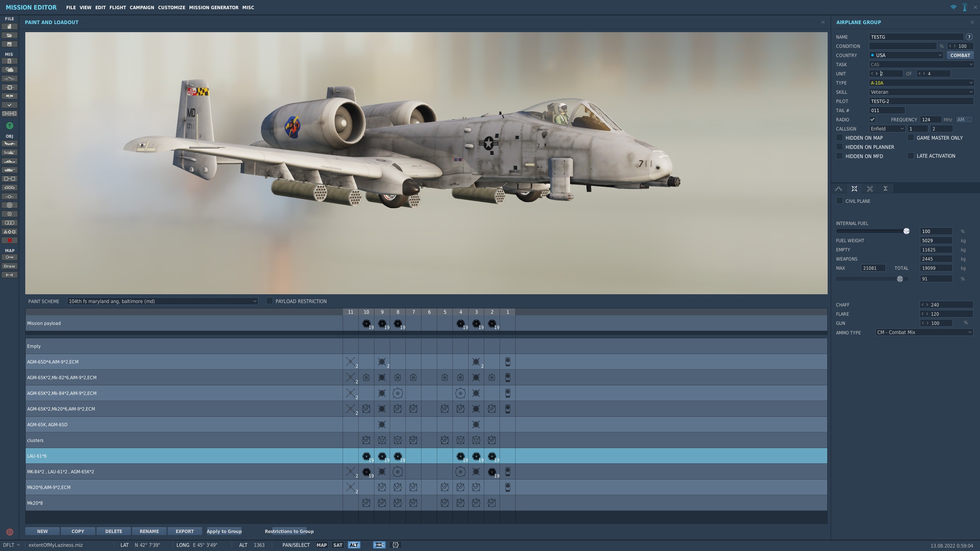Select the helicopter group tool
Viewport: 980px width, 551px height.
point(10,153)
